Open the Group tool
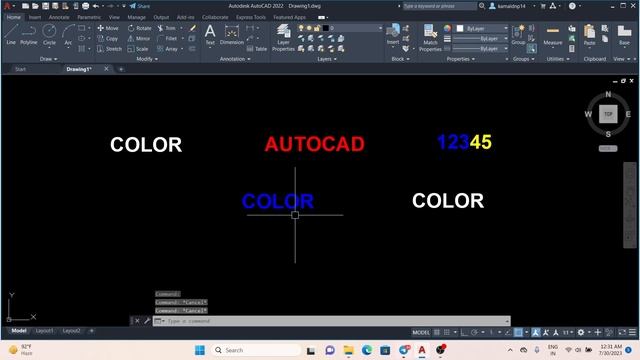 [518, 34]
